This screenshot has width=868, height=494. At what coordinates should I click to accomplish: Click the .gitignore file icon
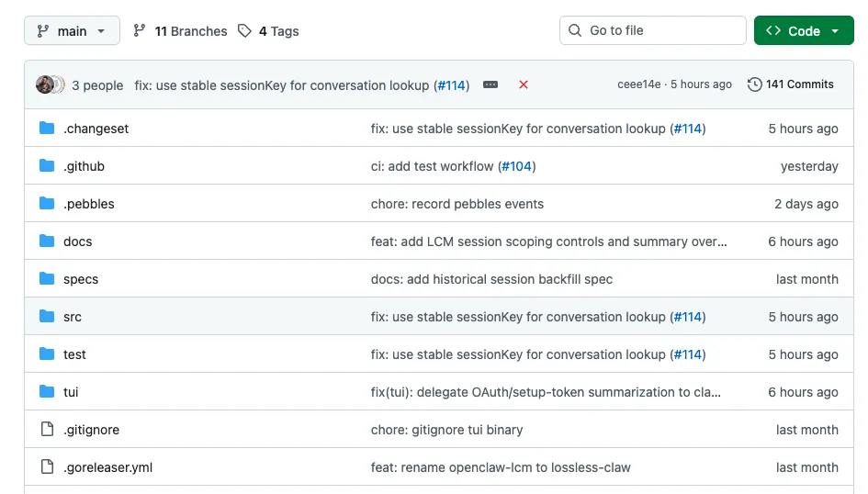tap(47, 430)
